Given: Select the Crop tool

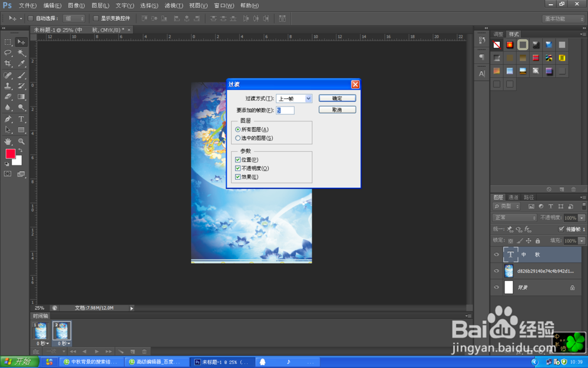Looking at the screenshot, I should click(x=8, y=64).
